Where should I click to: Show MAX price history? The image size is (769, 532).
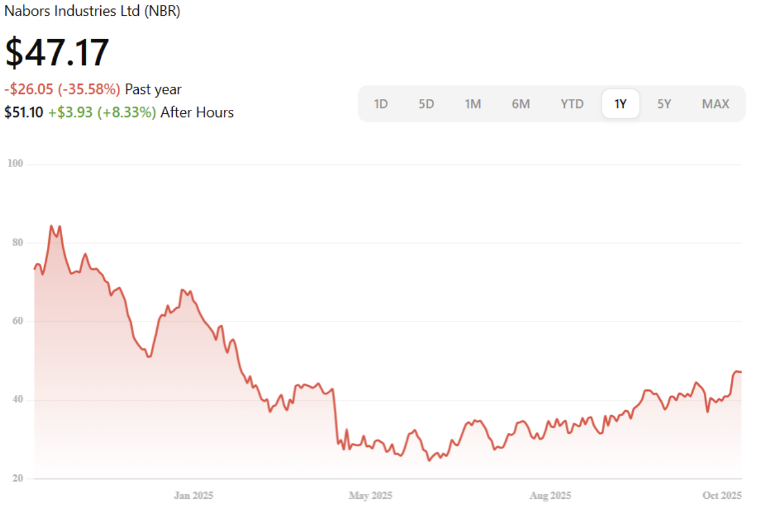pos(715,104)
